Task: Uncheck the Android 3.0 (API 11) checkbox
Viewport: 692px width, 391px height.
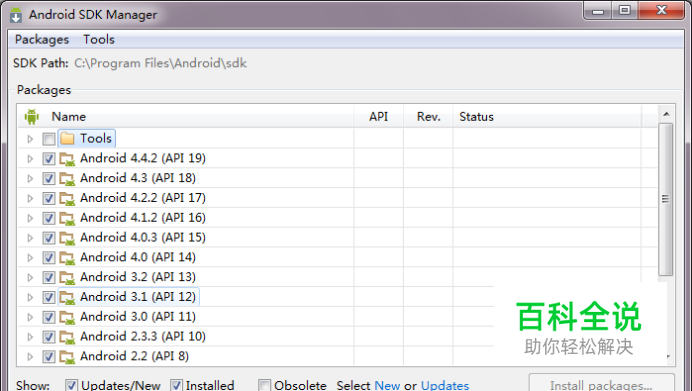Action: 49,317
